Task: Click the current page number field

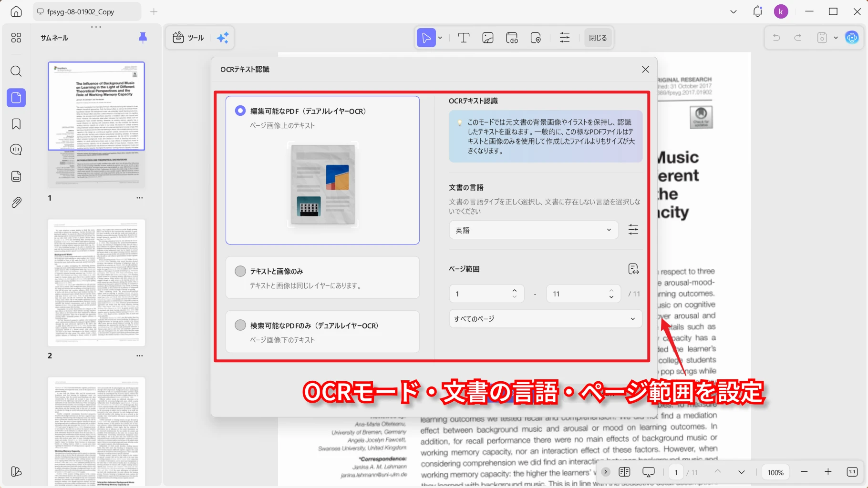Action: coord(676,472)
